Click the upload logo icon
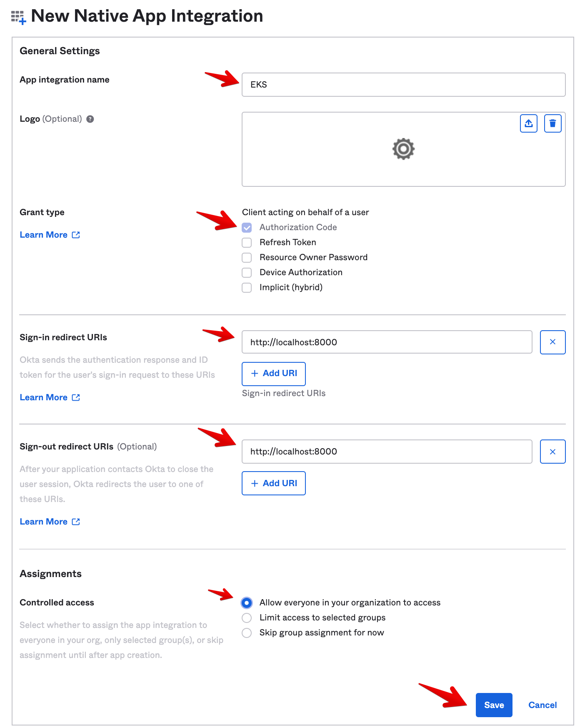The image size is (580, 728). tap(528, 123)
